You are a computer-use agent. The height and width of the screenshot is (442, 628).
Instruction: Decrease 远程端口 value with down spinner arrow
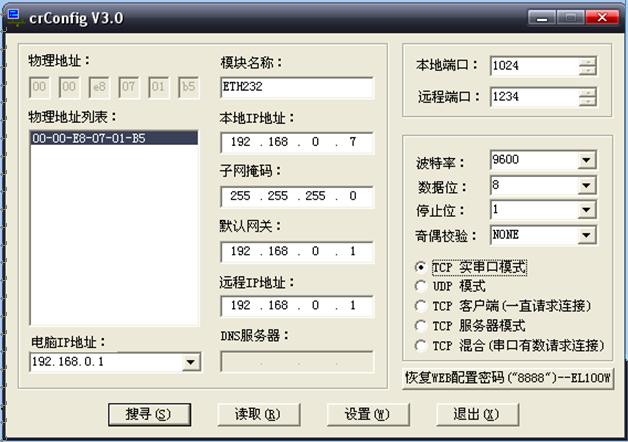coord(587,102)
